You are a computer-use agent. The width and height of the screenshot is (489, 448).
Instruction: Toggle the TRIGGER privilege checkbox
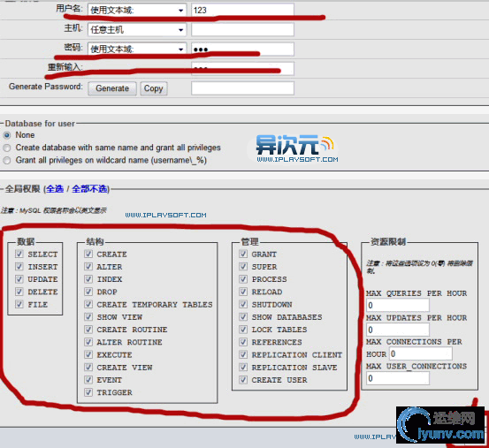pos(88,392)
